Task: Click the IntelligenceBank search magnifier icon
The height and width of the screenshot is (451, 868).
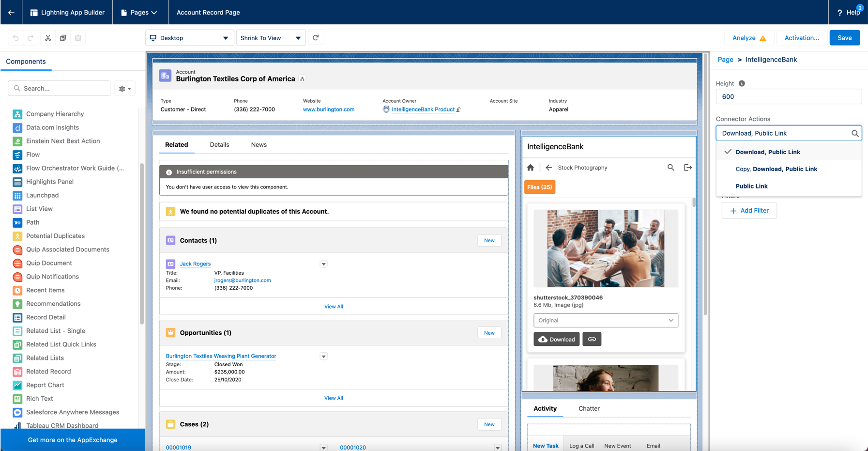Action: coord(670,168)
